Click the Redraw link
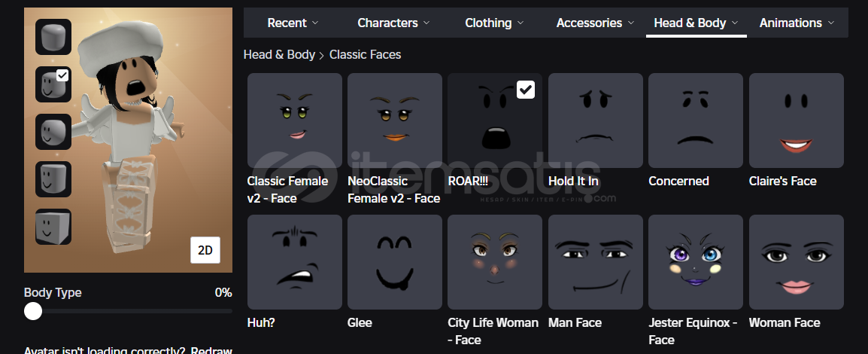 [x=211, y=351]
